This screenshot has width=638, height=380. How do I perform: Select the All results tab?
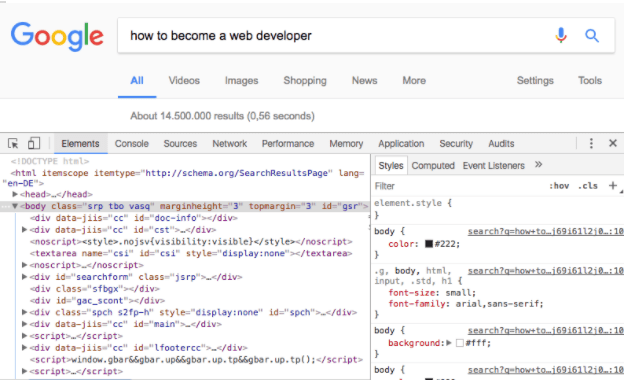(137, 81)
